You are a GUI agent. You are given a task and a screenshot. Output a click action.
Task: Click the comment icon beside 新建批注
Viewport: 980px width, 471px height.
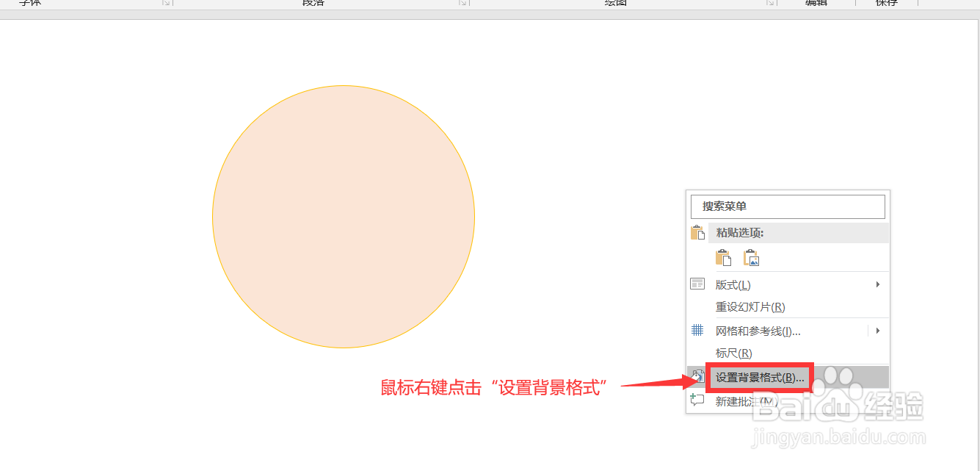click(x=697, y=400)
